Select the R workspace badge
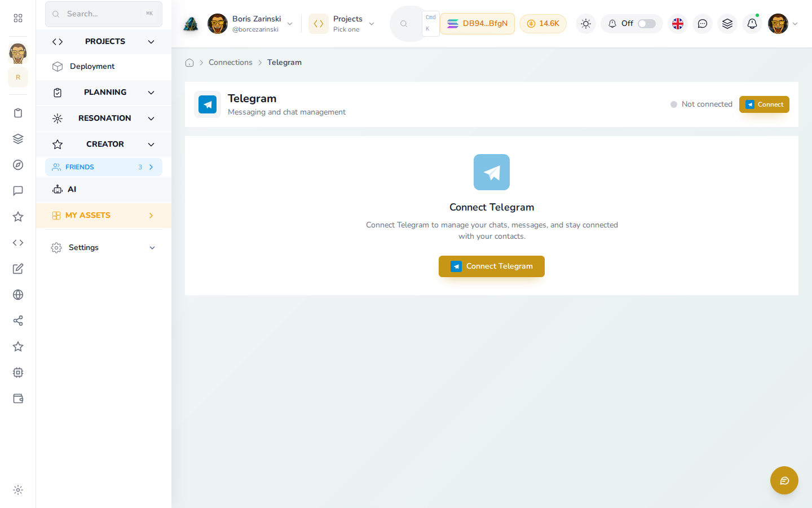 [18, 77]
